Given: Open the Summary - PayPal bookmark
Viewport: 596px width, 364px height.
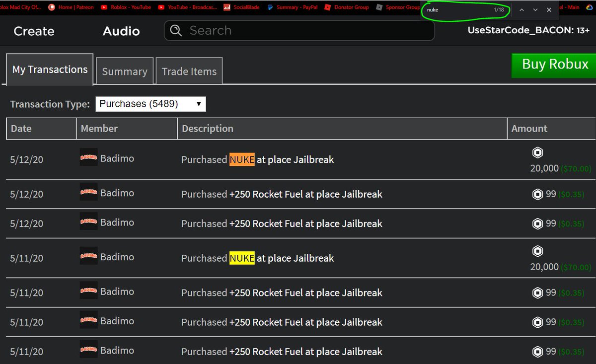Looking at the screenshot, I should pos(292,7).
